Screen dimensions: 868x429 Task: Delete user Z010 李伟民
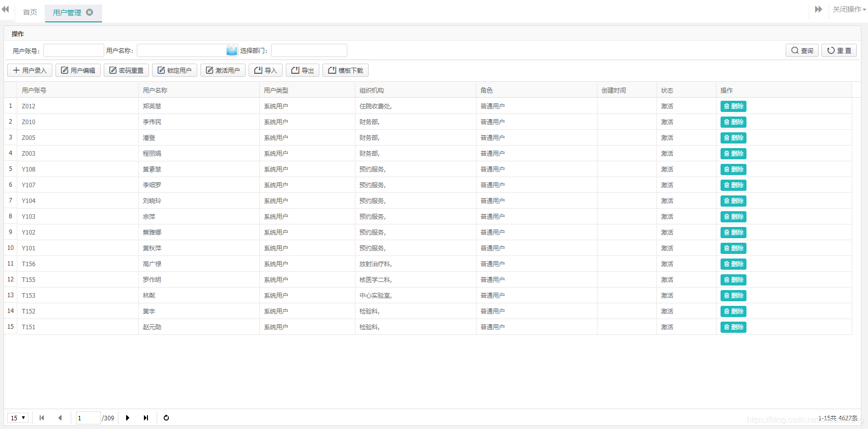(x=733, y=122)
